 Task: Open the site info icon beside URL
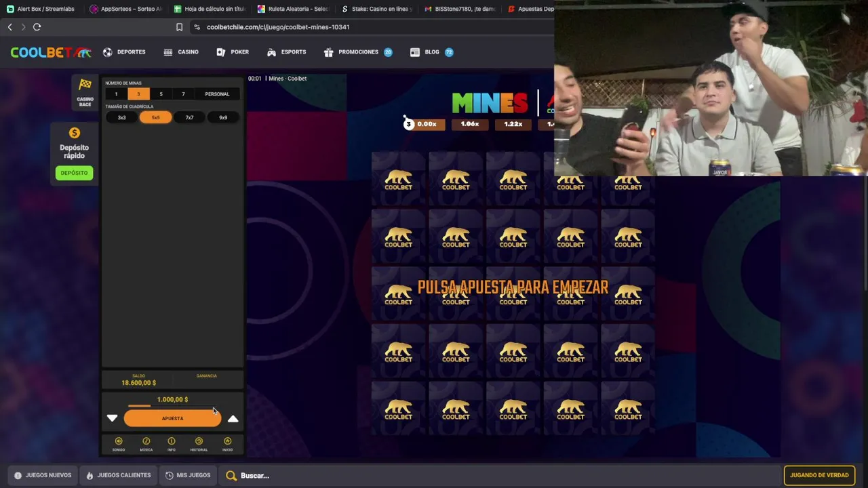click(197, 27)
